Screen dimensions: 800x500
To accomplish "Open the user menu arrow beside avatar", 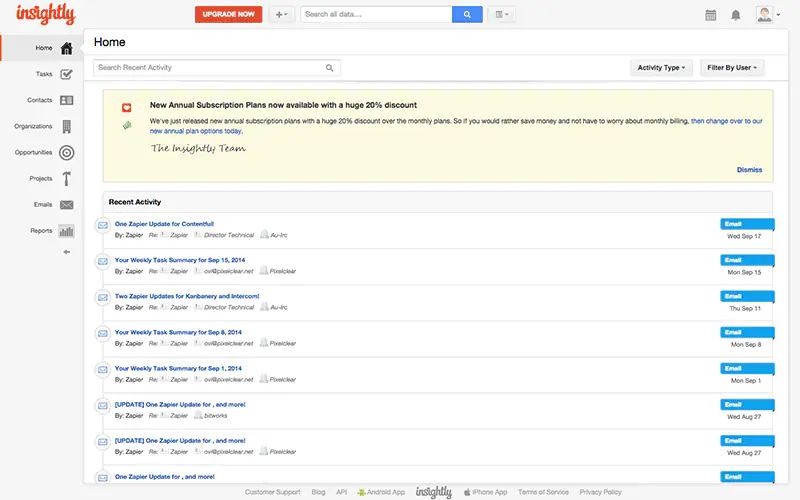I will tap(778, 15).
